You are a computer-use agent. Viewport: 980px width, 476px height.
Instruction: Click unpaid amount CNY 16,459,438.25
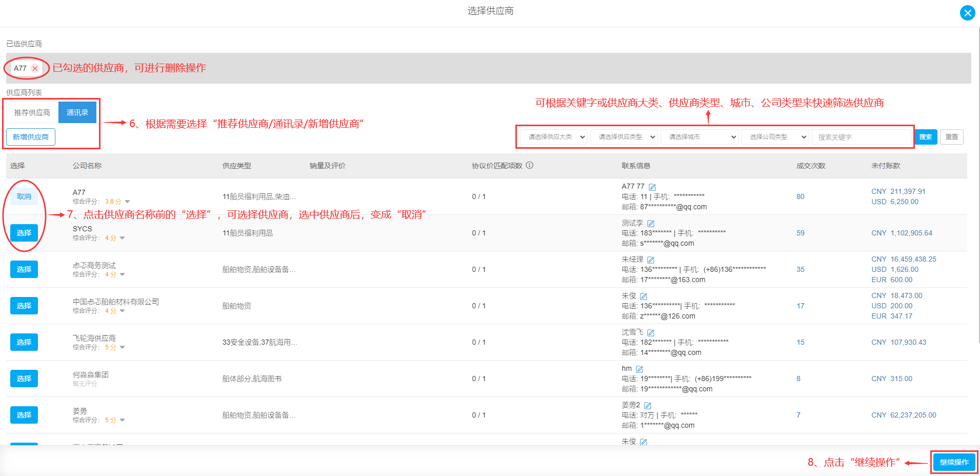[x=904, y=259]
